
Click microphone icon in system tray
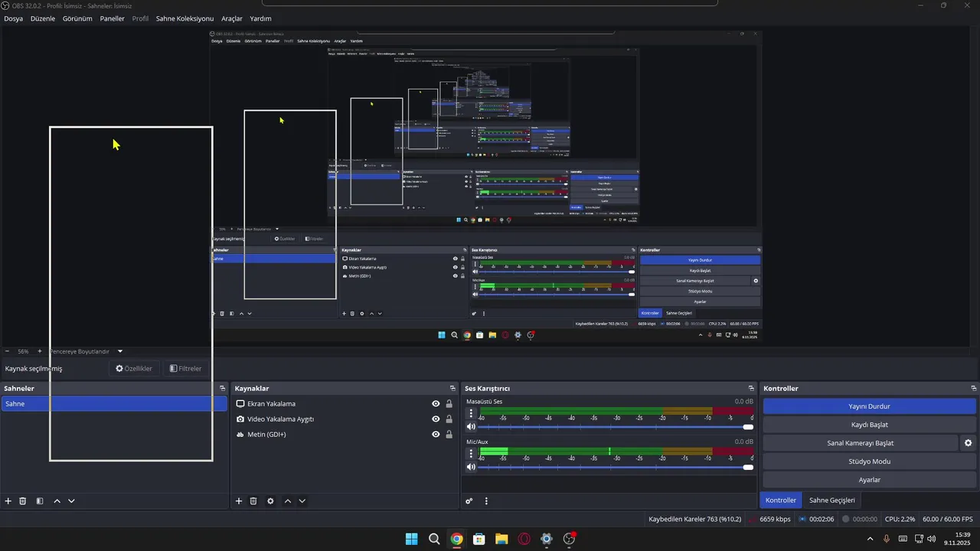click(887, 539)
